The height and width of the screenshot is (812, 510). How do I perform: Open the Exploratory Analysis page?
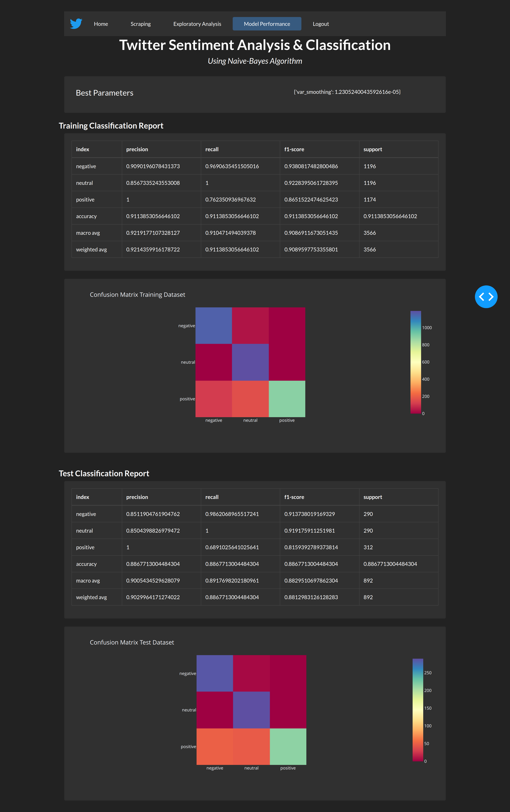[197, 24]
